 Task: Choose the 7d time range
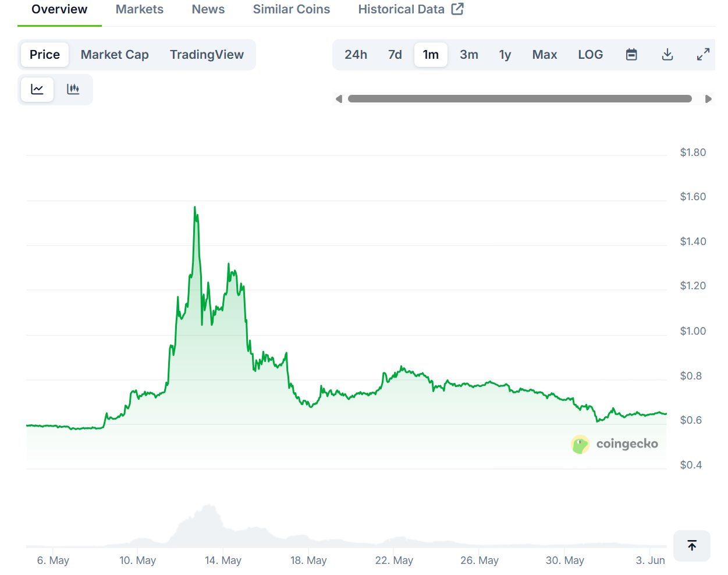395,55
